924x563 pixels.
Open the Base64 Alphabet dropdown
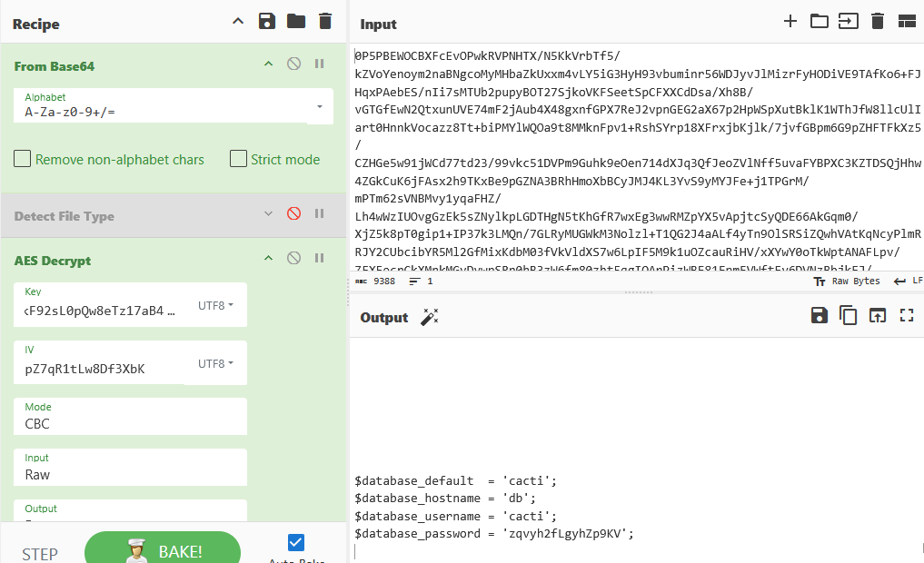pos(319,106)
